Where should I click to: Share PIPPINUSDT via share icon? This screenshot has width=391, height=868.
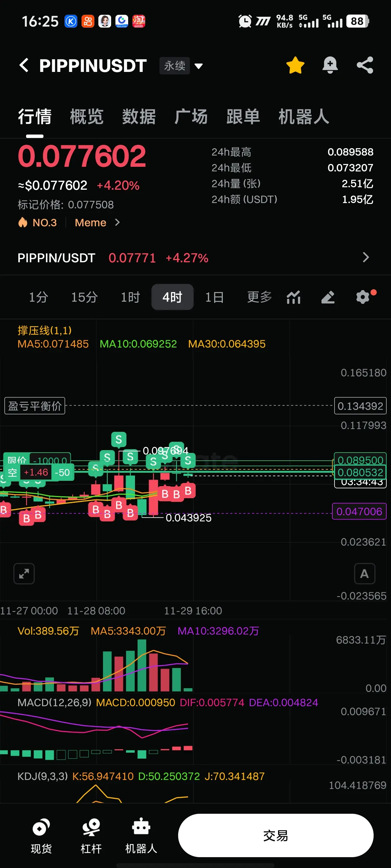coord(365,65)
